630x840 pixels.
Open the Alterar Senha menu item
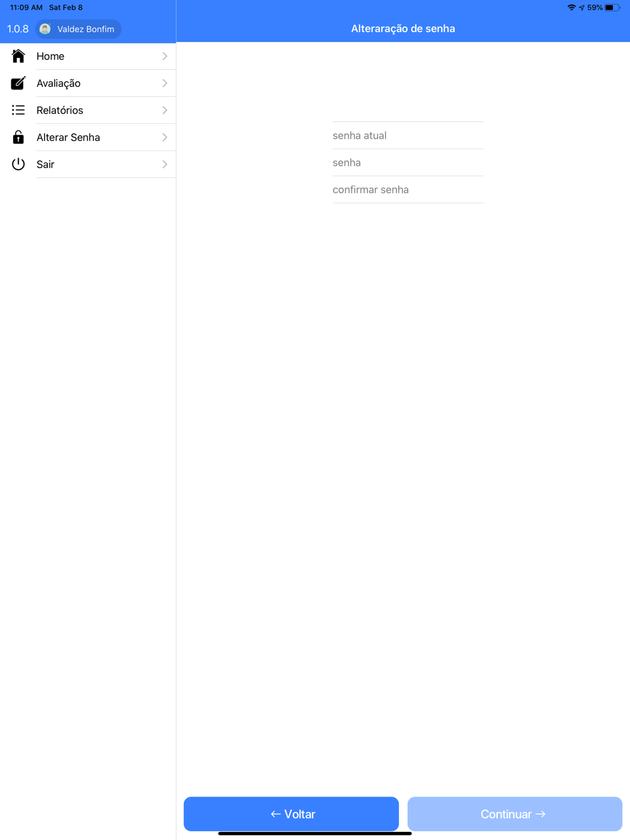point(88,137)
